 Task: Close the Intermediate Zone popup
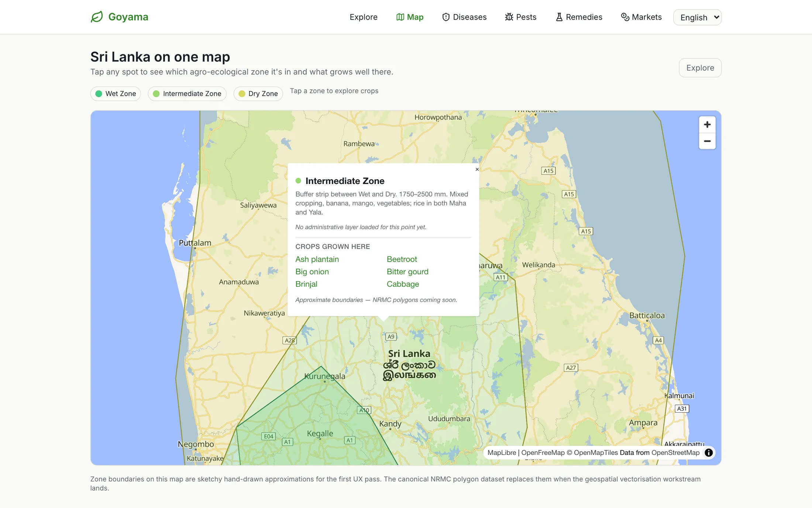point(477,169)
